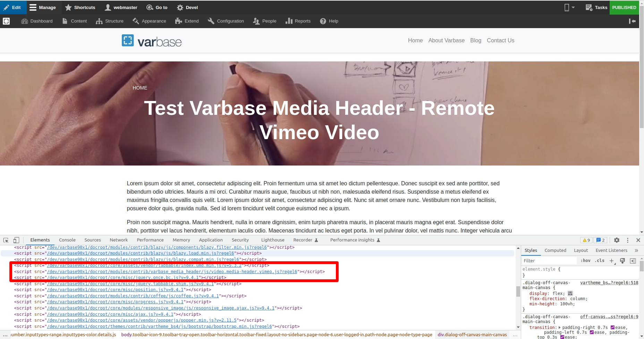Screen dimensions: 644x339
Task: Open the Go to menu
Action: (157, 7)
